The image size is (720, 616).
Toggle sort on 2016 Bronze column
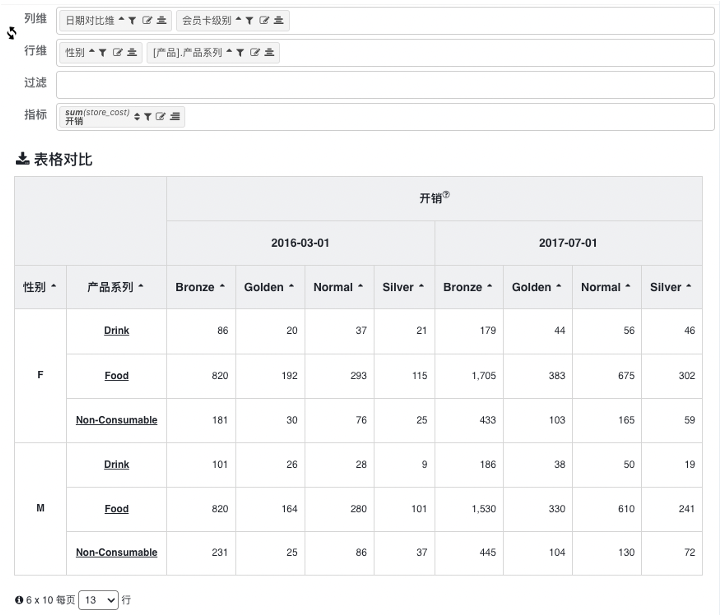coord(222,286)
